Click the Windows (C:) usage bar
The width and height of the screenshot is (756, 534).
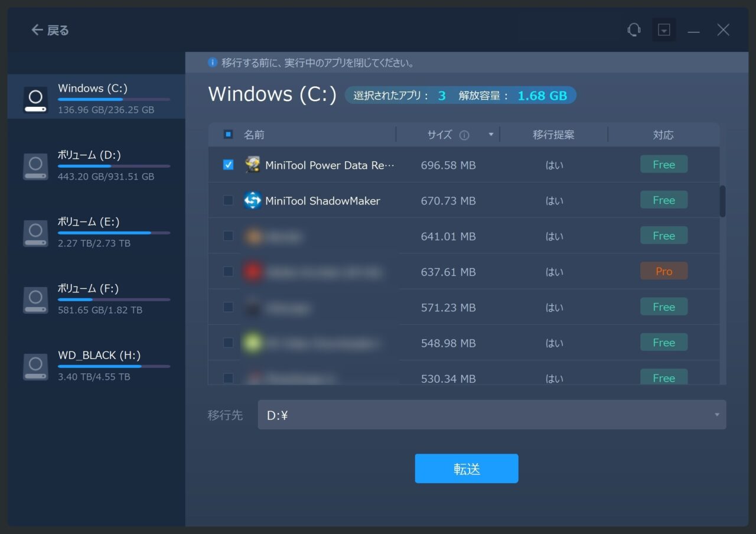point(114,99)
